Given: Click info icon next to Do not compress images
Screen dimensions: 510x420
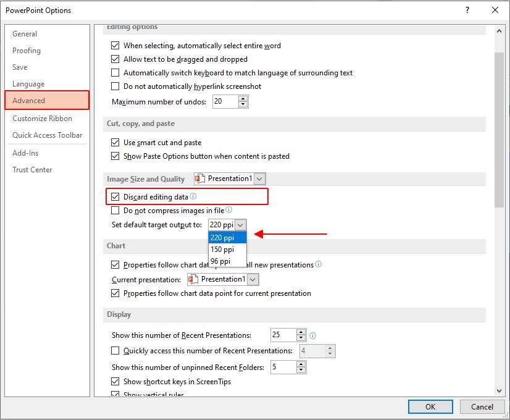Looking at the screenshot, I should [x=229, y=210].
